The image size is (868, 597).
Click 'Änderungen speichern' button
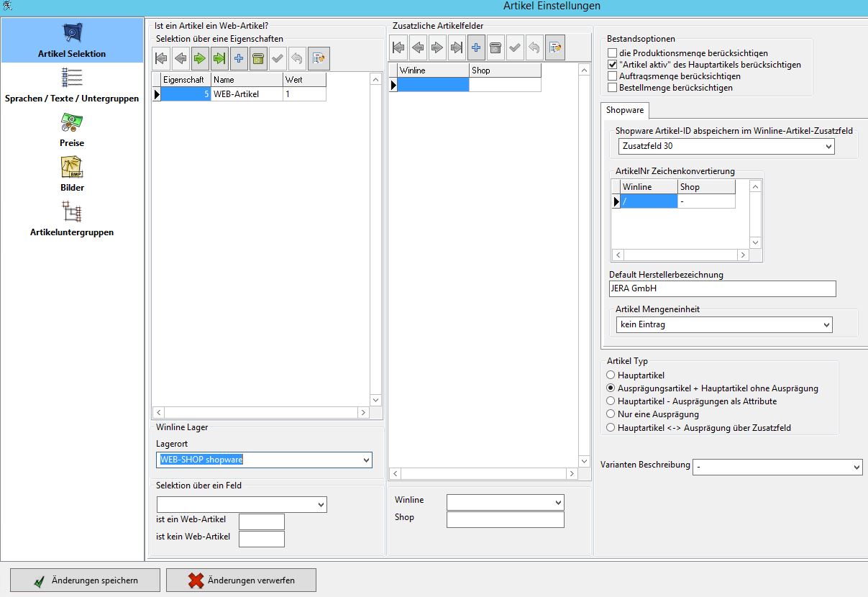[x=85, y=580]
